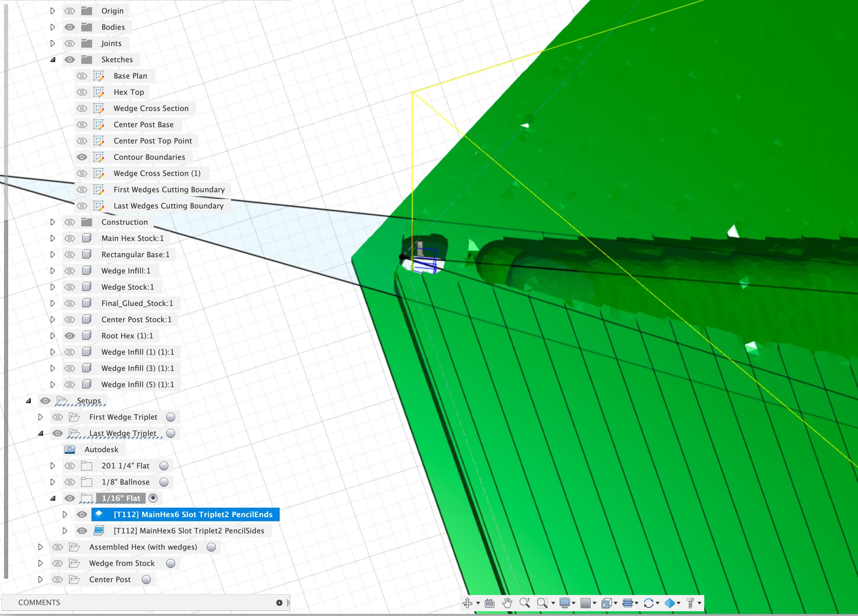Select Wedge from Stock setup

122,563
